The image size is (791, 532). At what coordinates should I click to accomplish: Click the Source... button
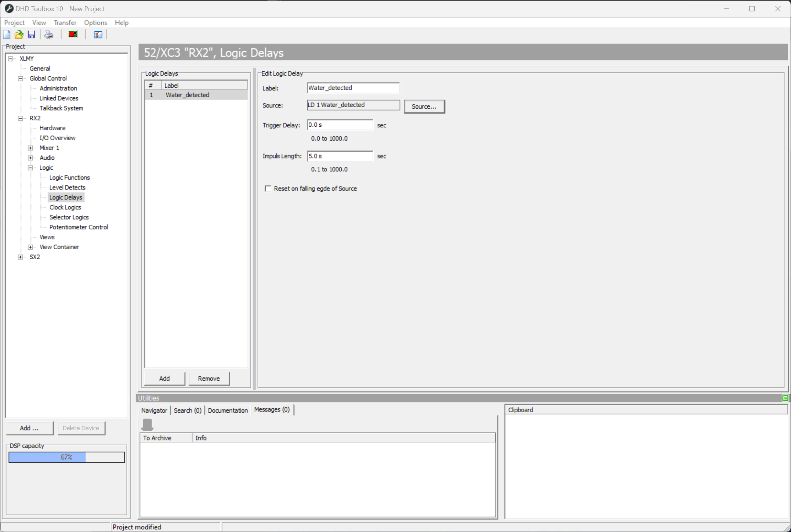[424, 106]
